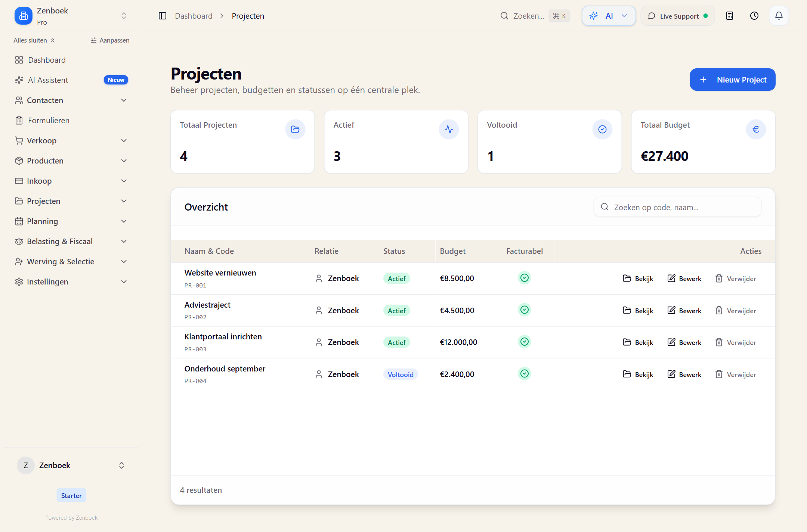Expand the Inkoop sidebar section
807x532 pixels.
pyautogui.click(x=71, y=181)
